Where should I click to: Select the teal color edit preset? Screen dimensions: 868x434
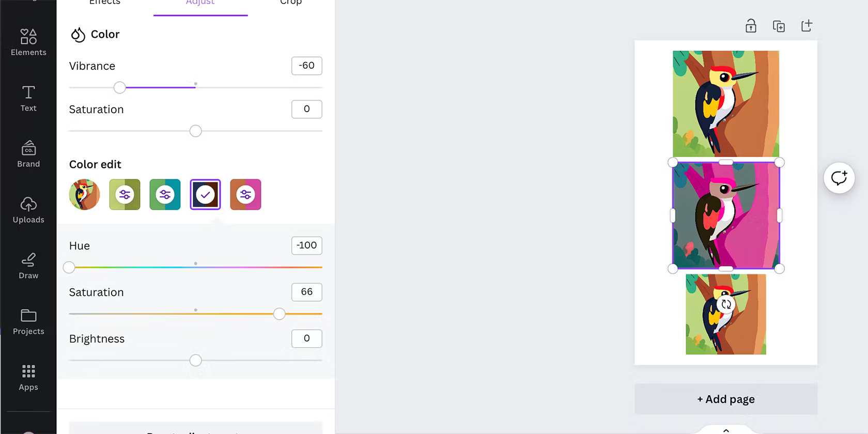click(165, 195)
